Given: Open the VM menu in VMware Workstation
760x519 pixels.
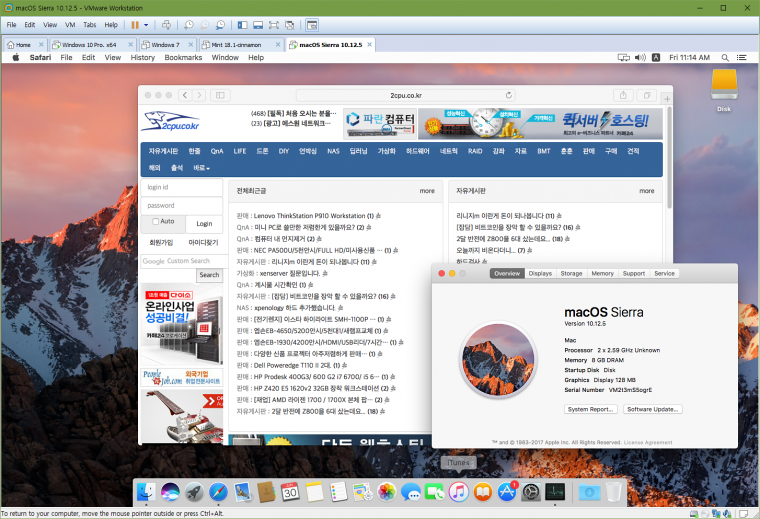Looking at the screenshot, I should [x=70, y=25].
